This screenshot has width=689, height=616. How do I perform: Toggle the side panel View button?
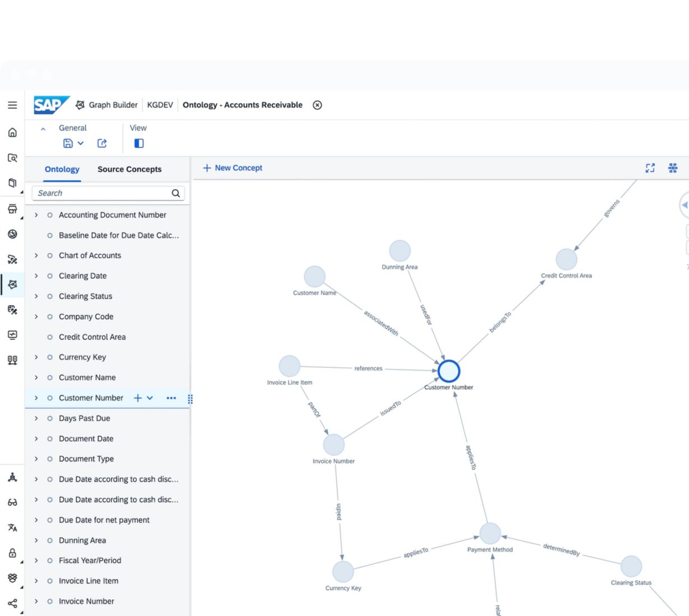point(139,143)
